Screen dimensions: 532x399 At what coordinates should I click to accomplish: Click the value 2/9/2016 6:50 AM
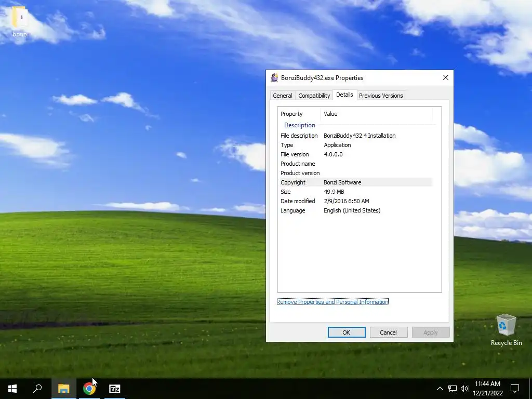(x=347, y=201)
